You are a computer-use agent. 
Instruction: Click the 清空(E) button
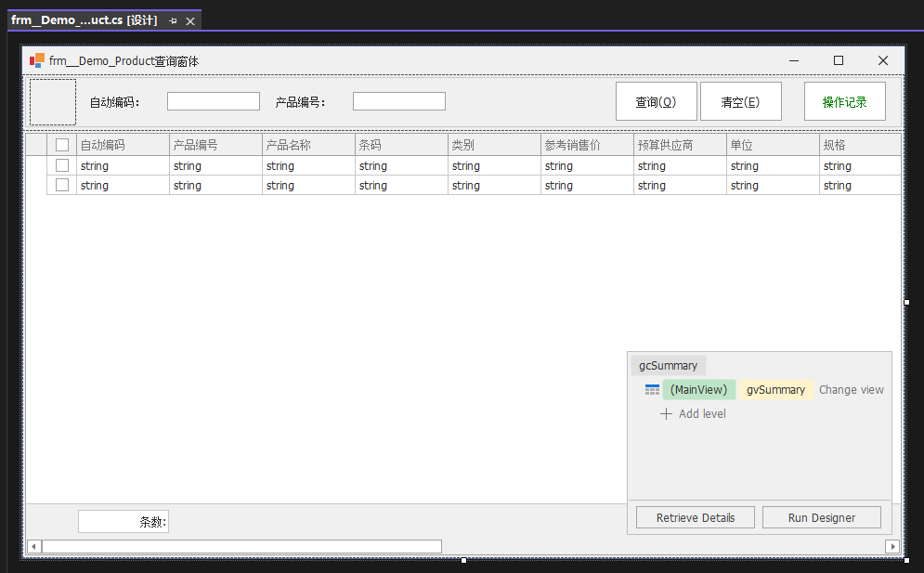(741, 101)
